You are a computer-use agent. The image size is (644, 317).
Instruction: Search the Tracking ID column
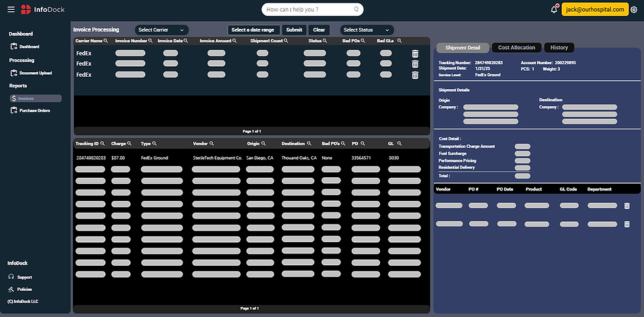click(103, 144)
